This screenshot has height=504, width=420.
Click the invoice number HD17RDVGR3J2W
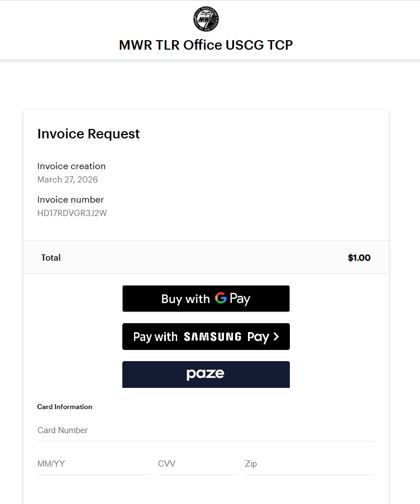(x=71, y=213)
